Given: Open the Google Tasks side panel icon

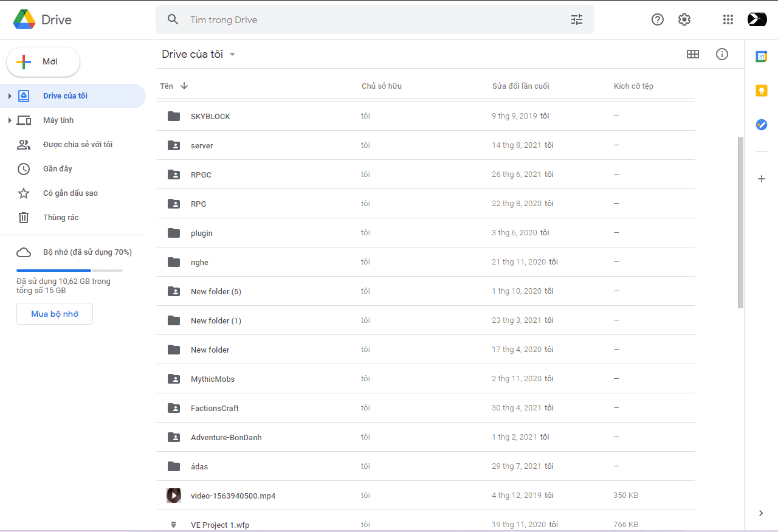Looking at the screenshot, I should coord(761,125).
